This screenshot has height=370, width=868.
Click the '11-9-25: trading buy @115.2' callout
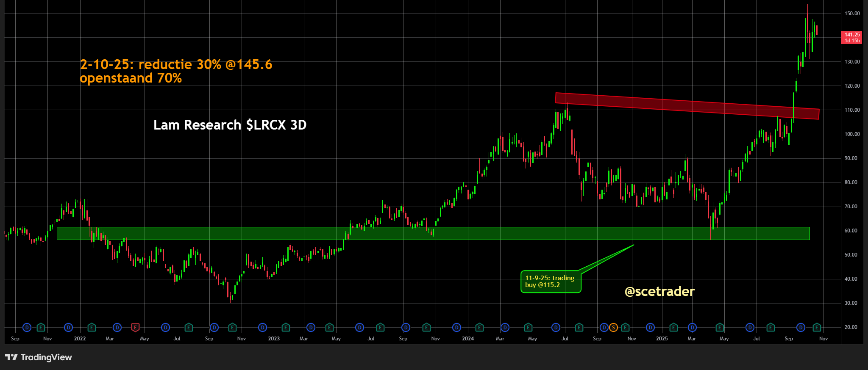click(551, 282)
